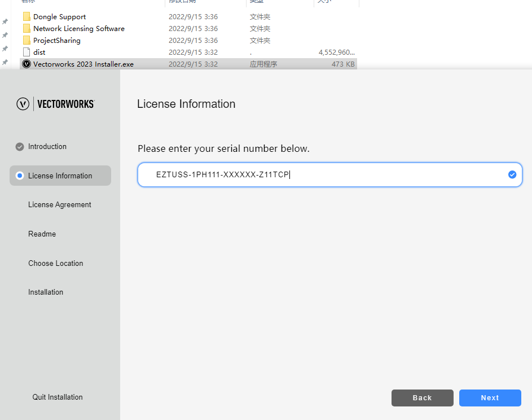Click the 文件夹 type cell of ProjectSharing
The height and width of the screenshot is (420, 532).
pos(260,41)
